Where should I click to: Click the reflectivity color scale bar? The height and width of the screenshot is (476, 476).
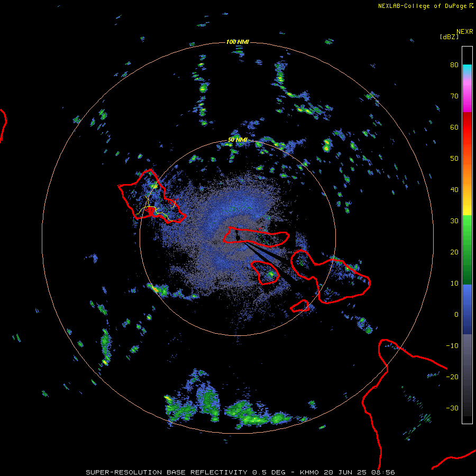pyautogui.click(x=467, y=235)
